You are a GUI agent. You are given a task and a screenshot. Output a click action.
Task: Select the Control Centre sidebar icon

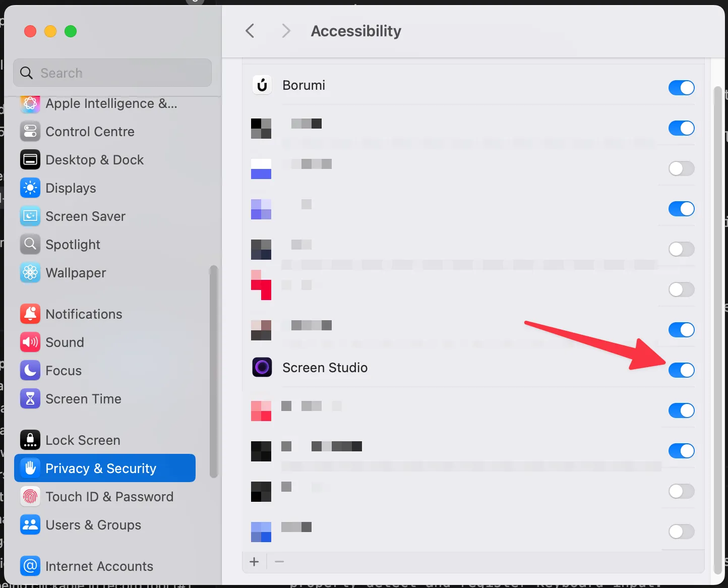(x=30, y=131)
